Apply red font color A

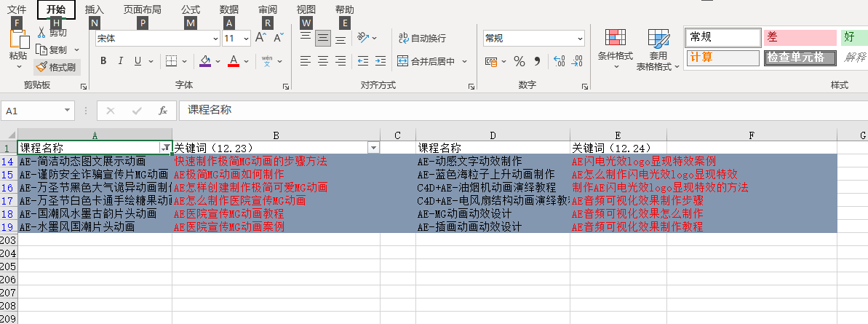click(x=234, y=61)
